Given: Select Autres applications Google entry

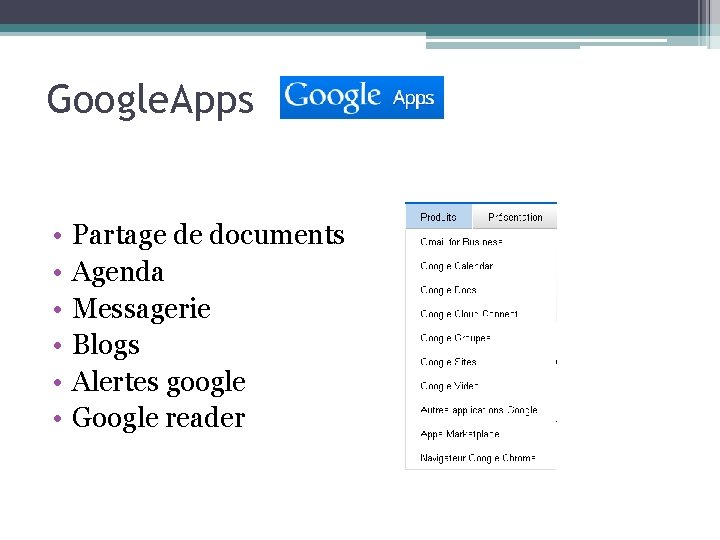Looking at the screenshot, I should click(479, 410).
